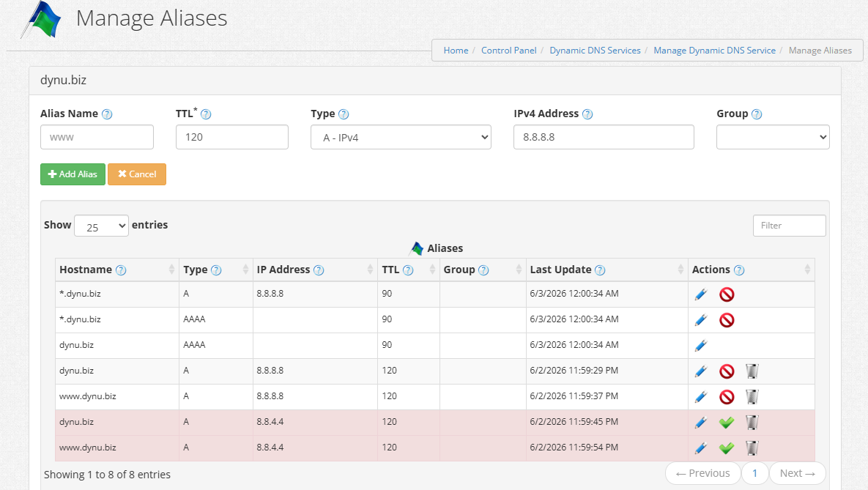The width and height of the screenshot is (868, 490).
Task: Sort table by Type column arrows
Action: coord(245,270)
